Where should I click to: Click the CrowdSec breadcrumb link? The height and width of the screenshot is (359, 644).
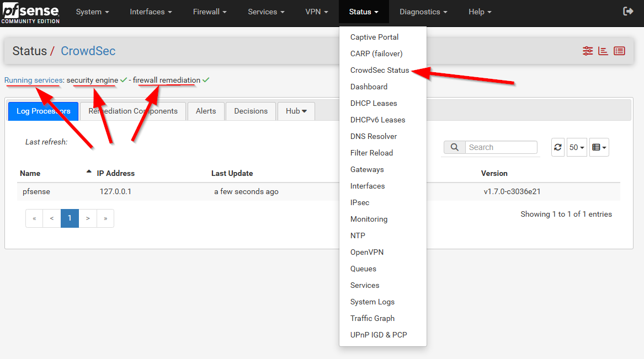click(88, 51)
